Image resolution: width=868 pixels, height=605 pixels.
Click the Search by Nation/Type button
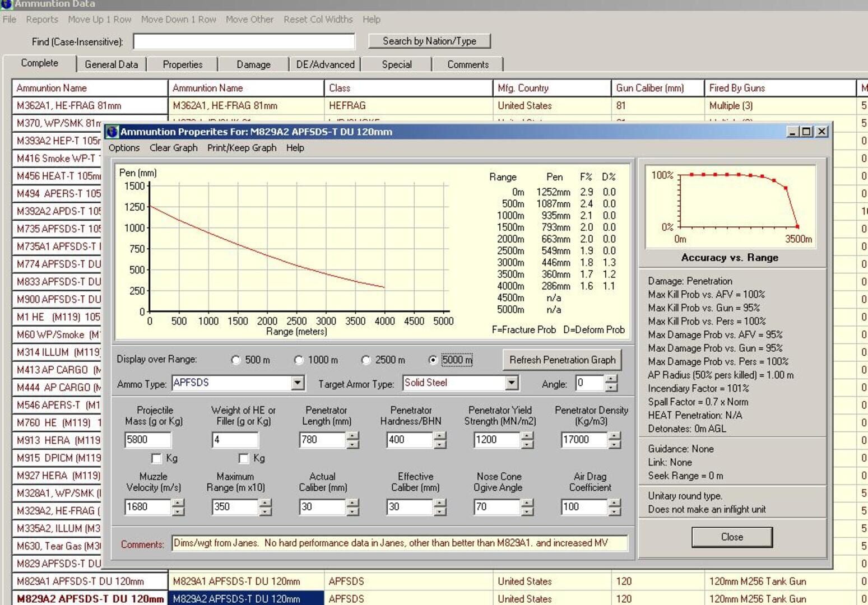(x=430, y=40)
